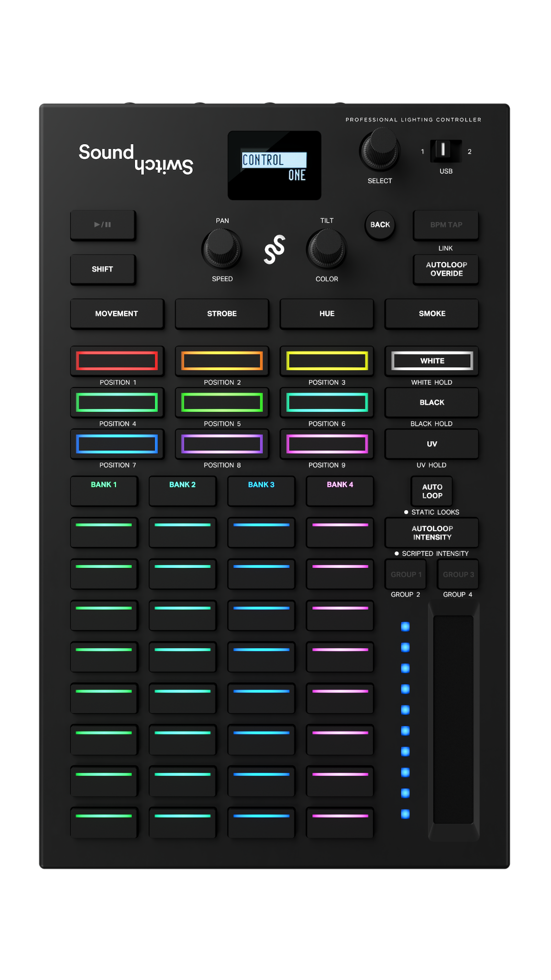Choose red POSITION 1 pad
This screenshot has height=980, width=551.
(117, 361)
